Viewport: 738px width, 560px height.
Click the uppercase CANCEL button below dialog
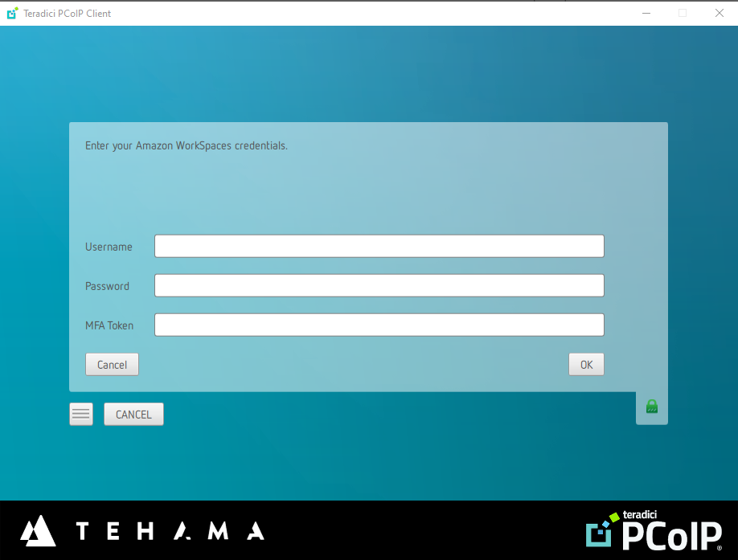[133, 415]
